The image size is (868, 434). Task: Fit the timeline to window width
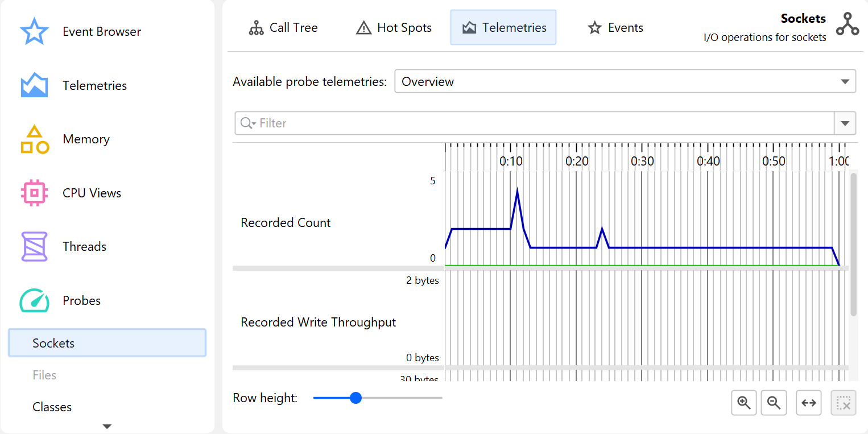tap(808, 403)
